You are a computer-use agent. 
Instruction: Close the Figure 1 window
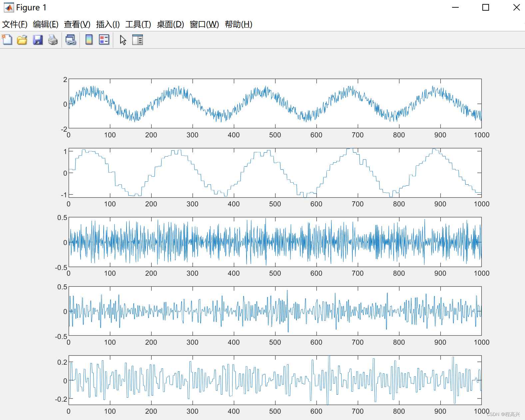coord(516,7)
